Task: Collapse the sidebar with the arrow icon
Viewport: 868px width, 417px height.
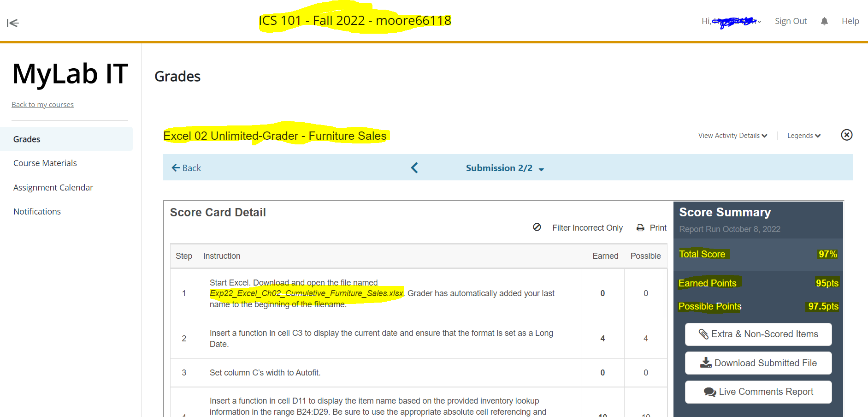Action: [x=12, y=23]
